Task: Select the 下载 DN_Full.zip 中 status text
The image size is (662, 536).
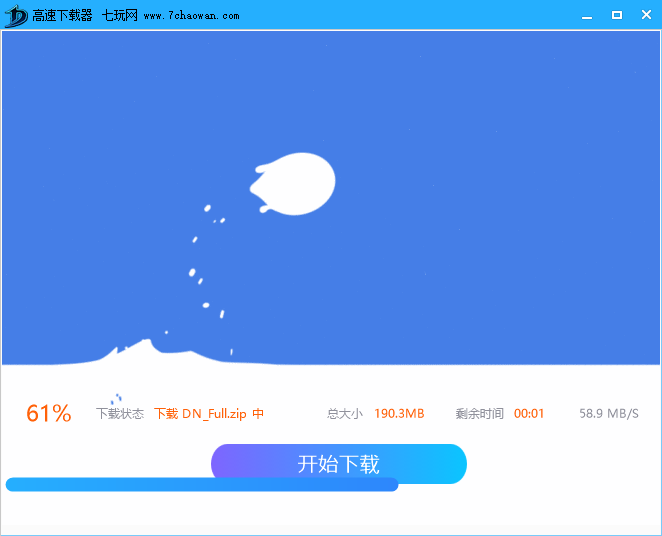Action: [209, 414]
